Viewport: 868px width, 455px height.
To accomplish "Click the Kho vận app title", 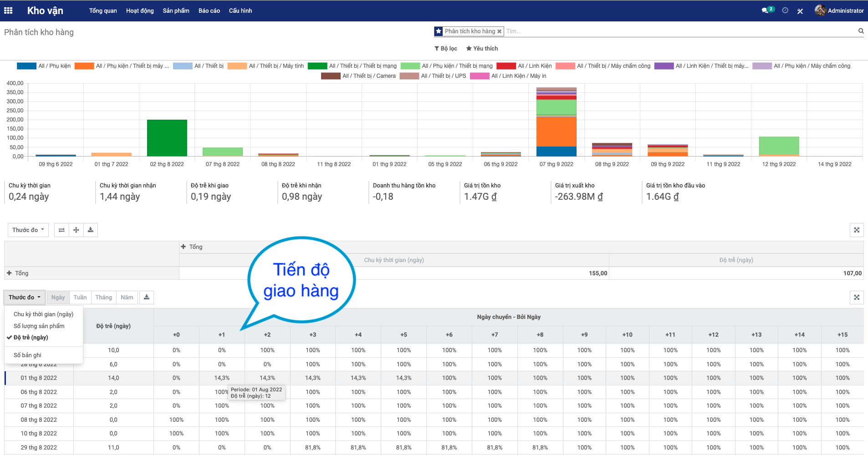I will [45, 10].
